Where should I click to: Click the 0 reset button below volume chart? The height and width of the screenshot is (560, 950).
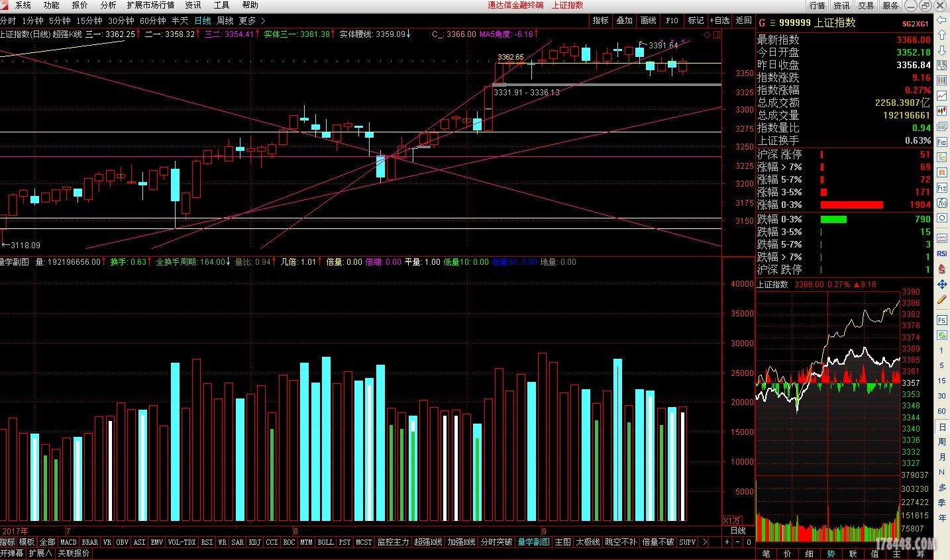point(749,542)
